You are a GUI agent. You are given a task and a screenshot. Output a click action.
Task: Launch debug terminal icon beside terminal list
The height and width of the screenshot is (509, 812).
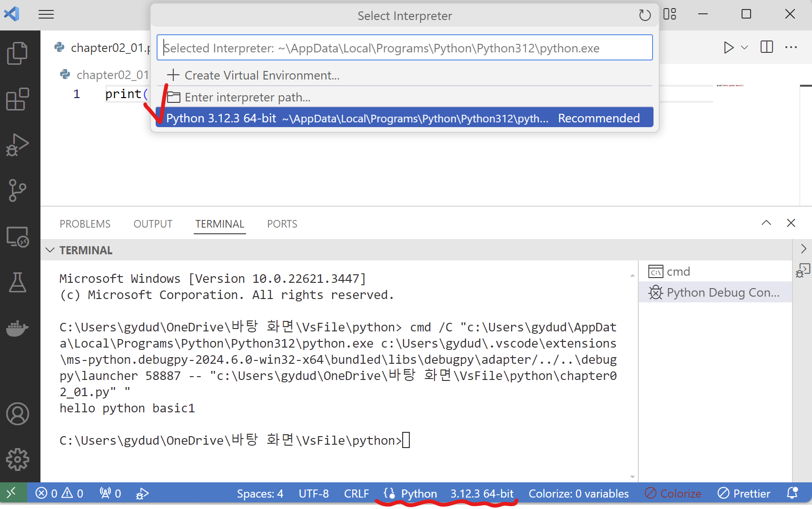pyautogui.click(x=803, y=270)
